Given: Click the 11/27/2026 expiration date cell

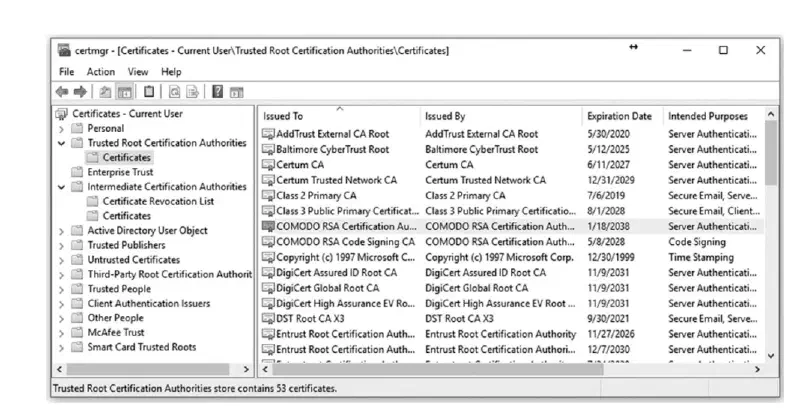Looking at the screenshot, I should 611,334.
